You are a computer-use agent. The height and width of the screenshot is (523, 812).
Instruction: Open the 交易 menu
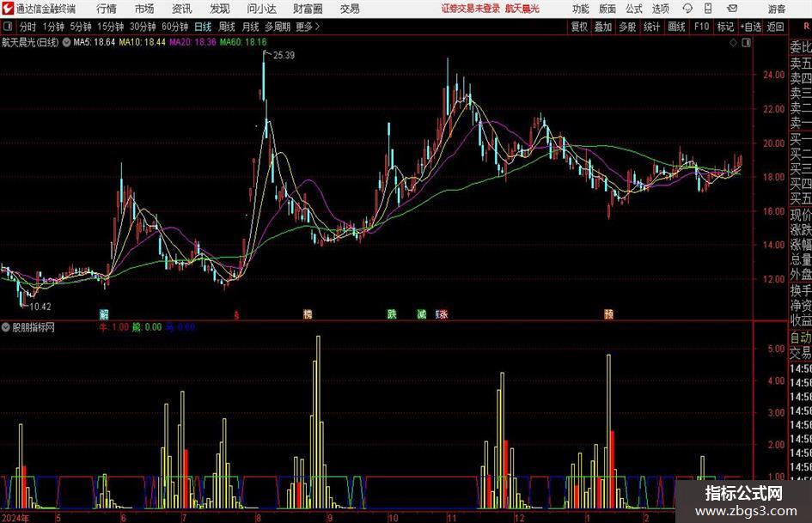(x=350, y=9)
